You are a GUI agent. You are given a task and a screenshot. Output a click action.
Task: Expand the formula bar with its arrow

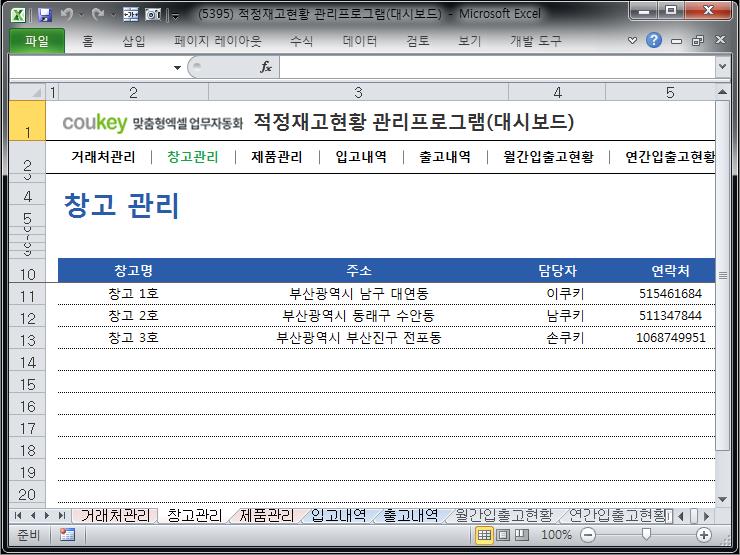pyautogui.click(x=722, y=67)
